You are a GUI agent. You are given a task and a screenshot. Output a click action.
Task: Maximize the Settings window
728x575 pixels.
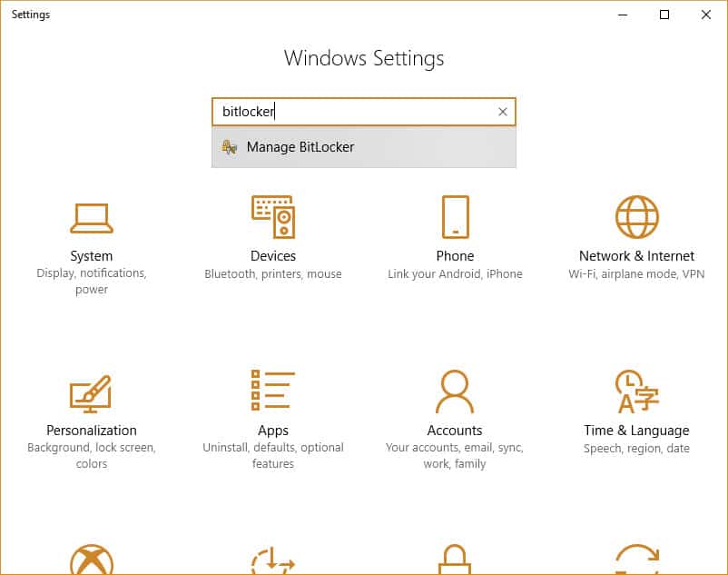click(x=664, y=15)
